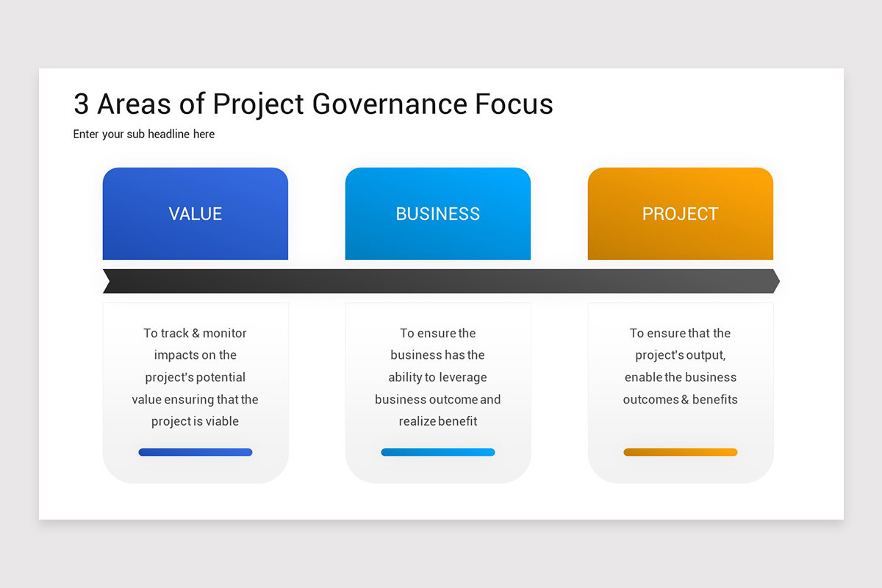
Task: Click the light blue accent bar under the BUSINESS card
Action: click(x=438, y=452)
